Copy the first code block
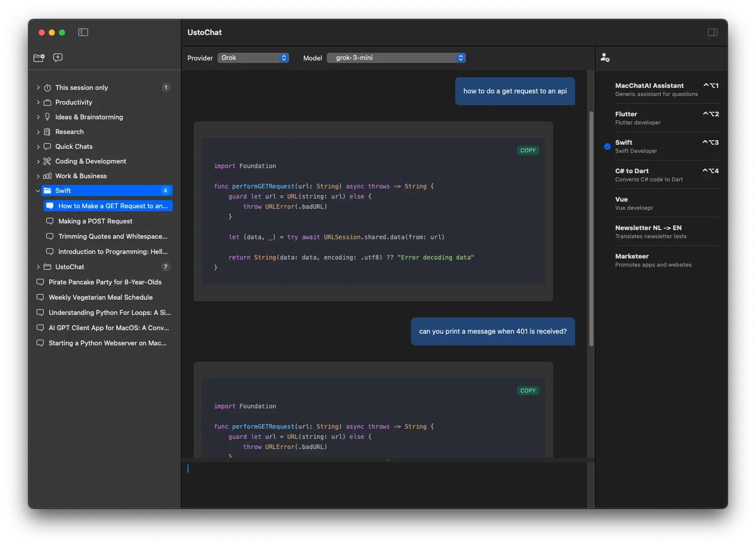 528,150
